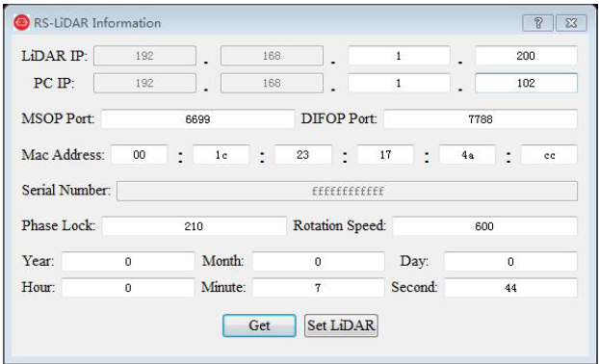Click the Day label
This screenshot has height=364, width=599.
(x=414, y=261)
